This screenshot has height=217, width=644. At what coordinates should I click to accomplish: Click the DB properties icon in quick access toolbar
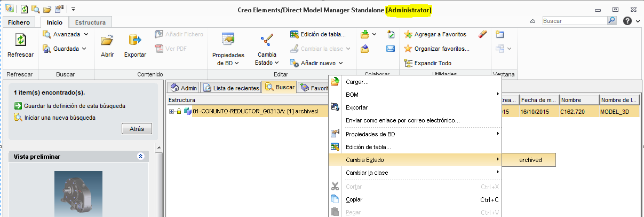59,9
